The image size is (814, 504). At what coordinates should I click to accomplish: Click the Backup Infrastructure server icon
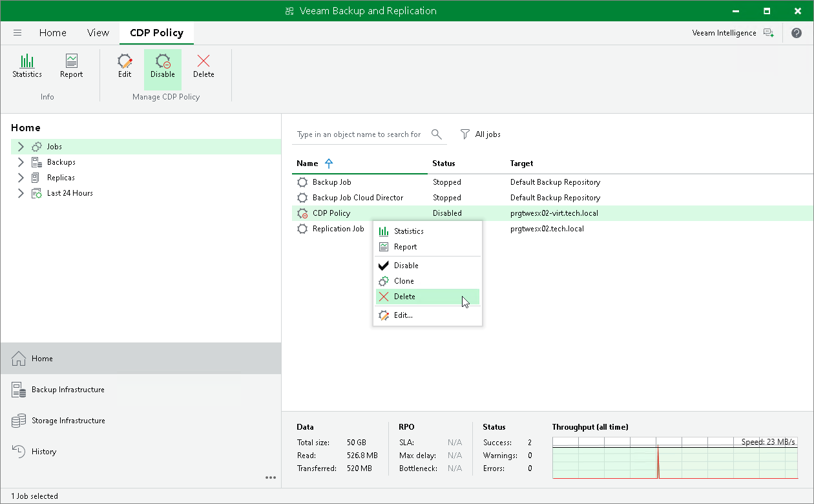coord(19,390)
